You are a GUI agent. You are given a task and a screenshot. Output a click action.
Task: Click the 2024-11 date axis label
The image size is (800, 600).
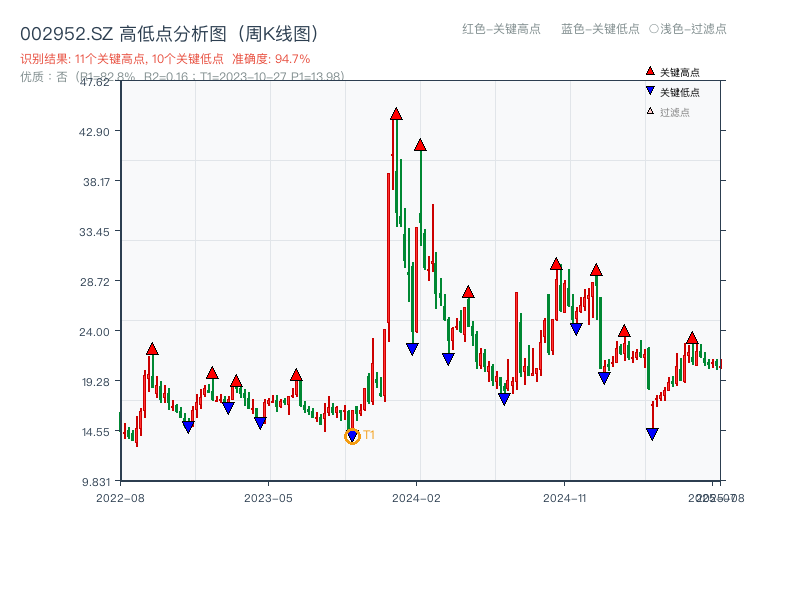pos(564,498)
